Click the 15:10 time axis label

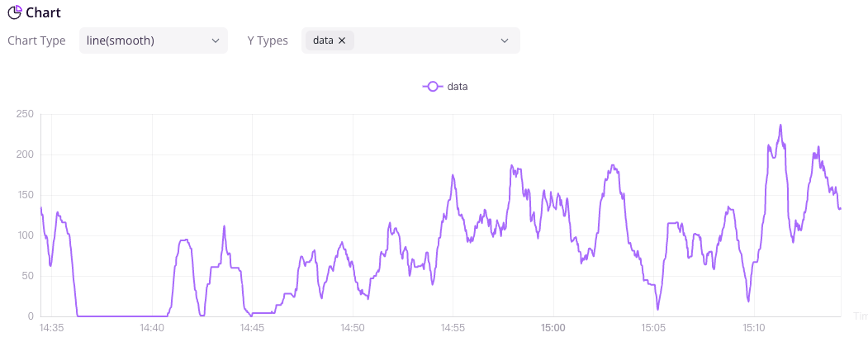(x=753, y=328)
